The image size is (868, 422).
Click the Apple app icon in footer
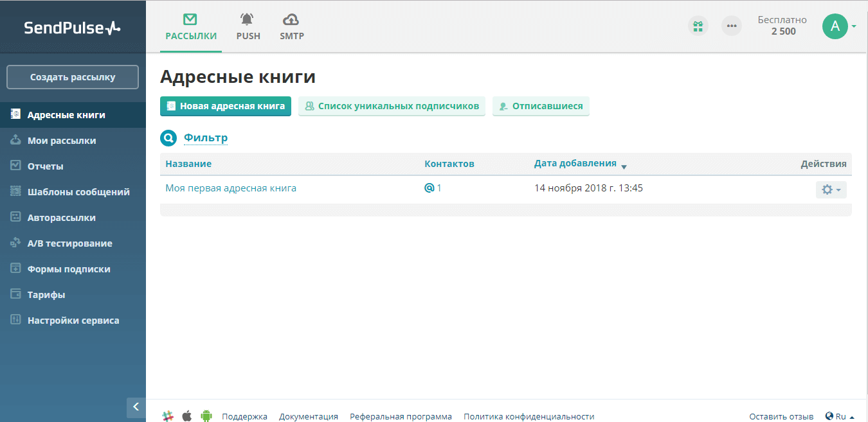[x=187, y=416]
